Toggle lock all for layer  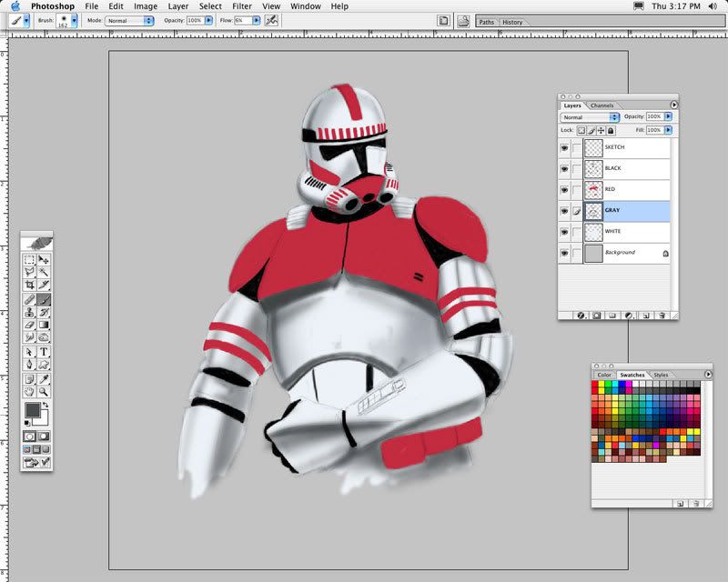tap(611, 130)
